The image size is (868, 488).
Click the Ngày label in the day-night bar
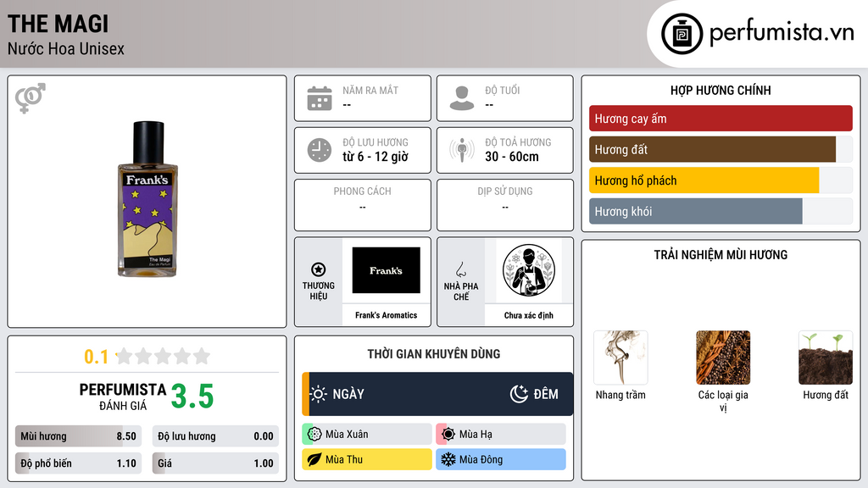348,394
